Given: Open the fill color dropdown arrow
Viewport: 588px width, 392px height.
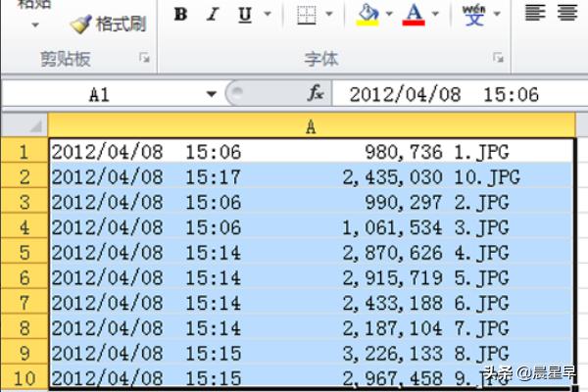Looking at the screenshot, I should (389, 15).
